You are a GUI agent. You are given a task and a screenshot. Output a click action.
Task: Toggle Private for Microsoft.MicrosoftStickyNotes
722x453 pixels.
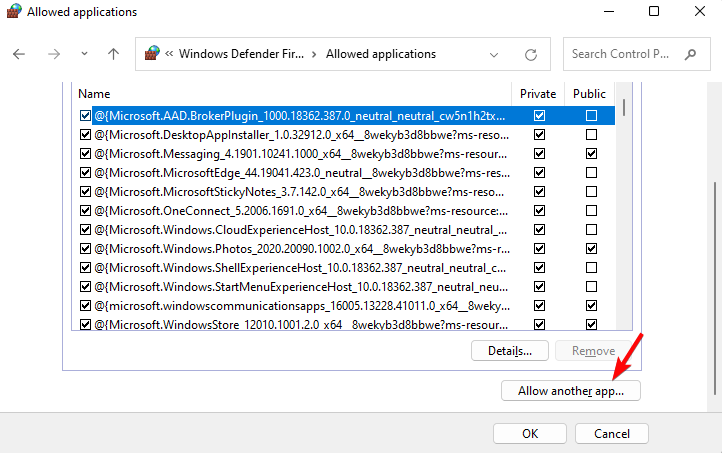[539, 192]
